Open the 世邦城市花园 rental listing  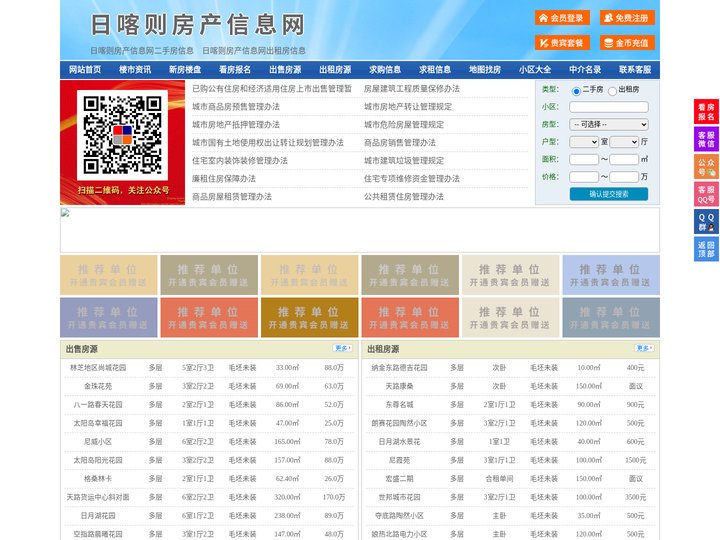[399, 497]
